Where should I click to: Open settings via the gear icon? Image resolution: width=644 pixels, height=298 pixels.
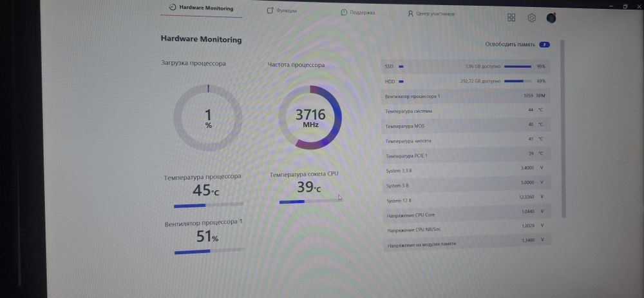531,17
